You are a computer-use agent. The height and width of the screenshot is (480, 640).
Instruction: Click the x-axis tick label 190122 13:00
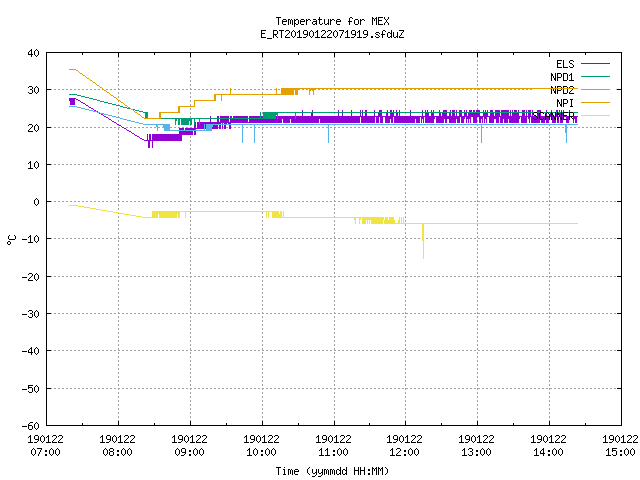476,446
